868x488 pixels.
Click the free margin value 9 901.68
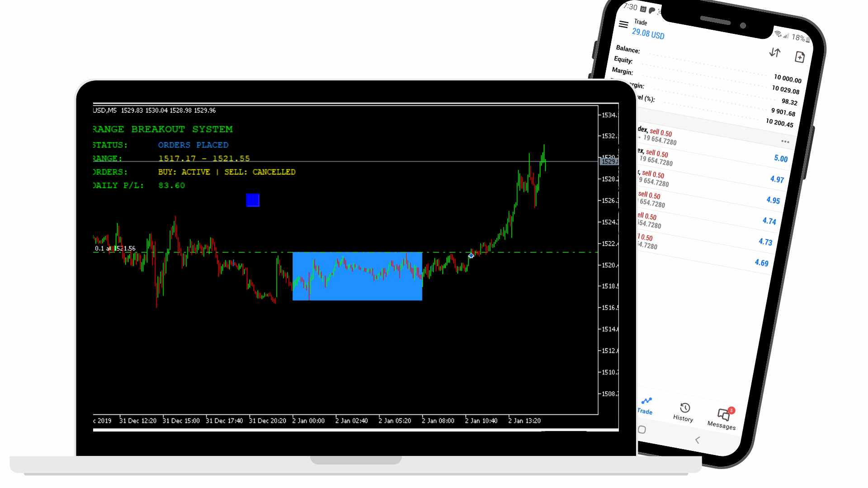[x=783, y=112]
